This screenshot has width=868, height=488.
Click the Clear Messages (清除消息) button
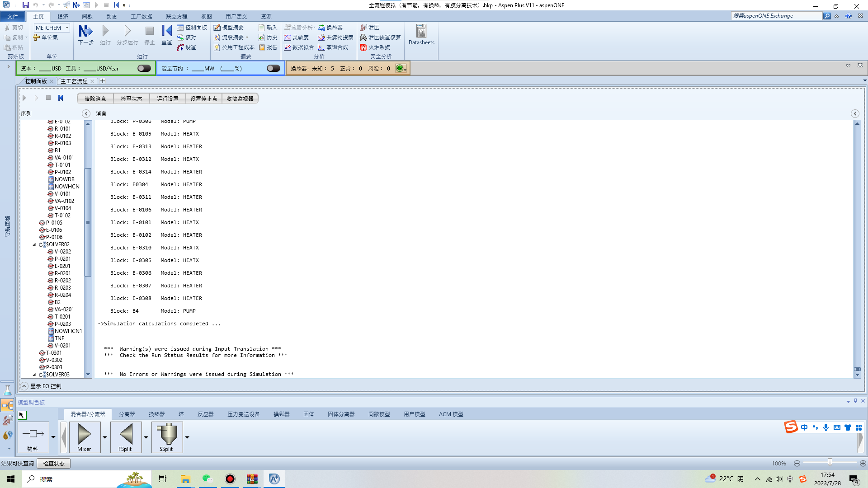click(95, 99)
